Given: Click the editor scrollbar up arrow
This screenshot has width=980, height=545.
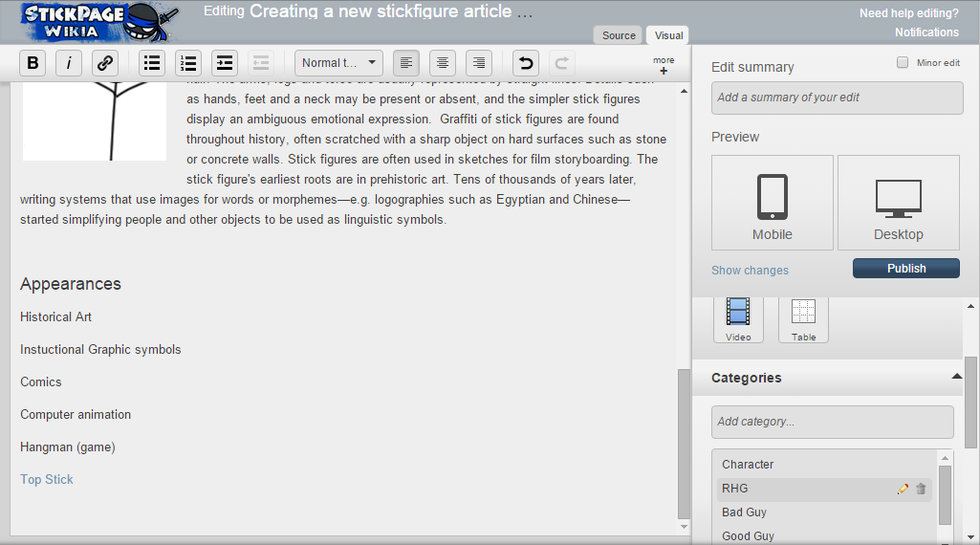Looking at the screenshot, I should [684, 91].
